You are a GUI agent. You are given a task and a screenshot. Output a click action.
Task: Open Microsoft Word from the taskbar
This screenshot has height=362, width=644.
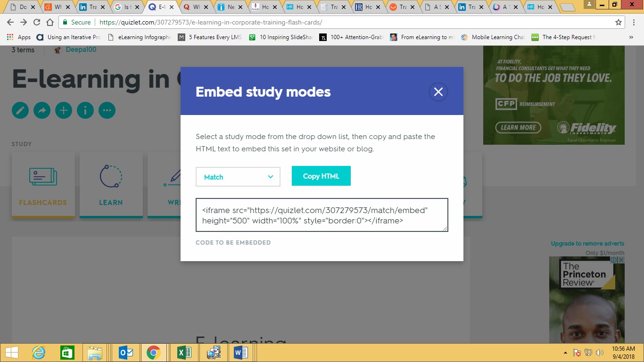pos(240,352)
